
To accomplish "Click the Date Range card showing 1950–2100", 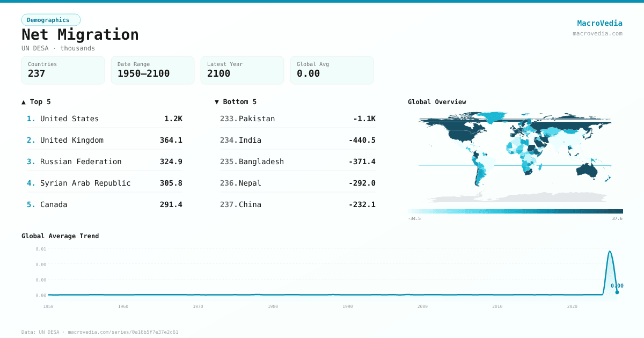I will tap(152, 70).
